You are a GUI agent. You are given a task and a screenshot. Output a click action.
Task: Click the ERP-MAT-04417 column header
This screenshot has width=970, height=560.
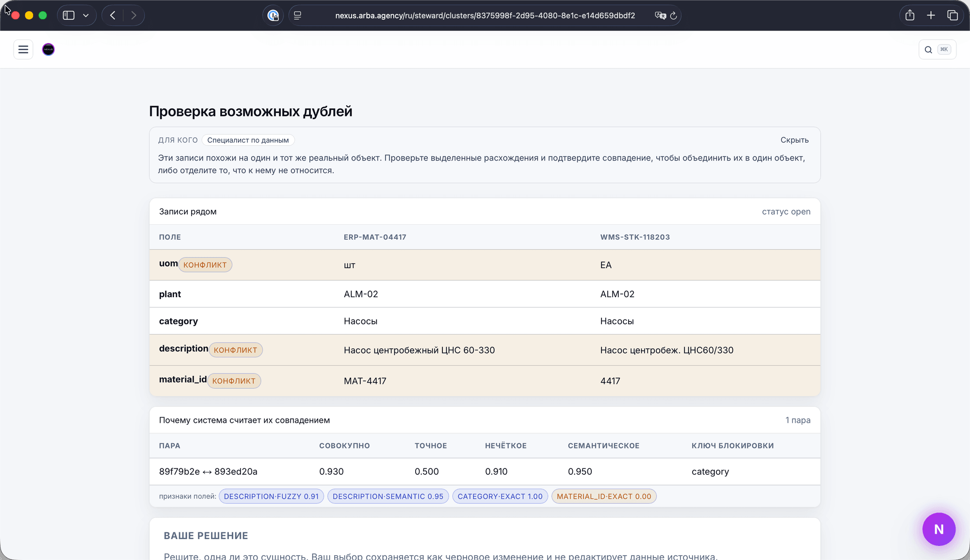375,237
